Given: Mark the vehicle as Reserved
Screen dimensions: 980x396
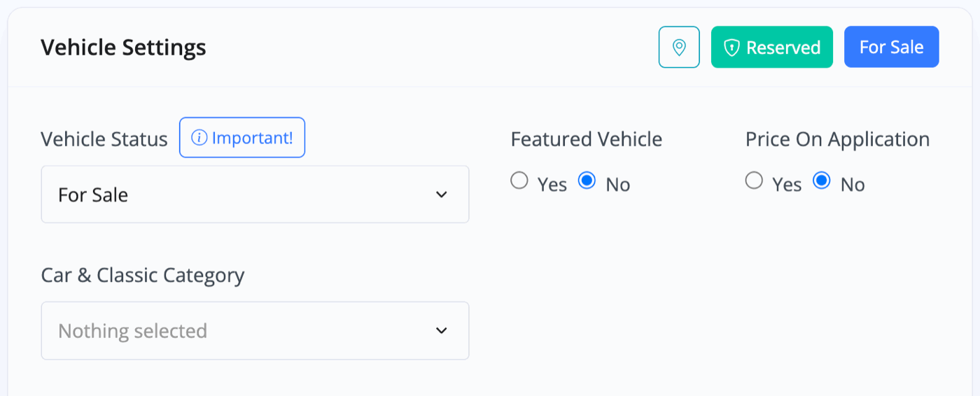Looking at the screenshot, I should pos(772,47).
